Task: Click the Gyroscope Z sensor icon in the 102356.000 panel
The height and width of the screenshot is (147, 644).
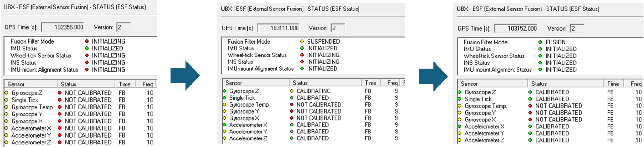Action: coord(6,93)
